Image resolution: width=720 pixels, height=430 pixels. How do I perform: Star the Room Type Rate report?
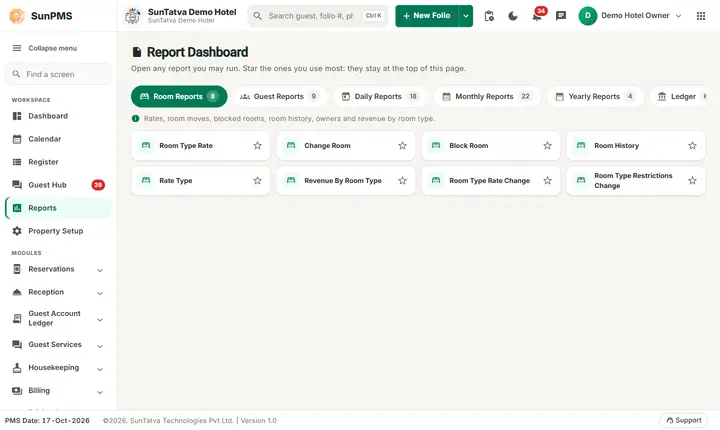[x=258, y=146]
